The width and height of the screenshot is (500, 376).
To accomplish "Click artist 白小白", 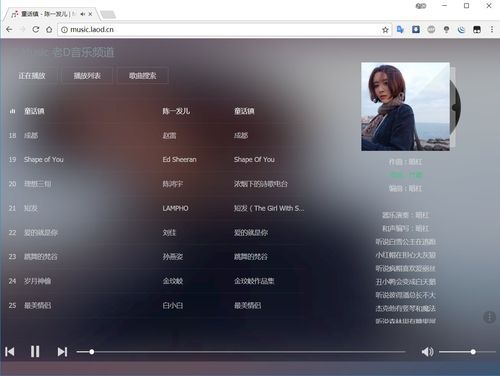I will pyautogui.click(x=173, y=305).
